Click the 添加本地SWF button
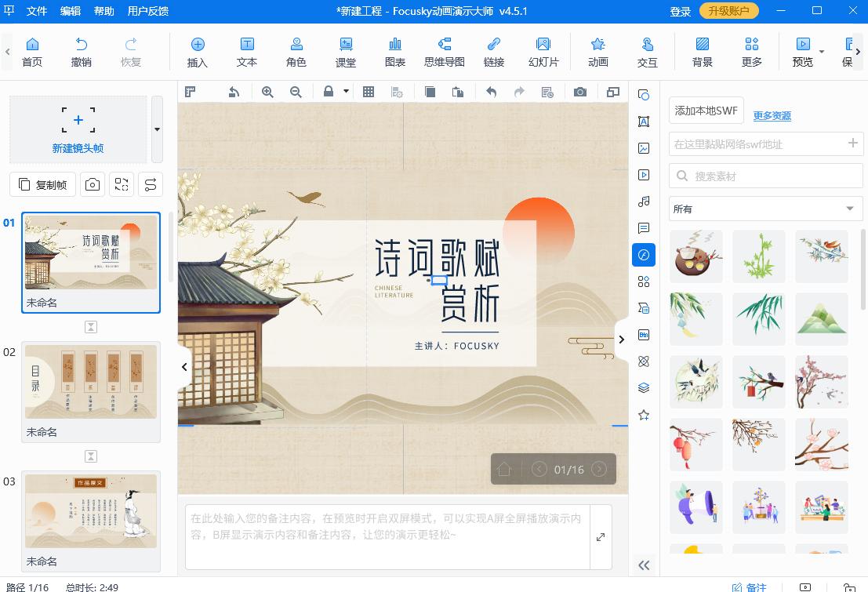Viewport: 868px width, 592px height. pos(706,111)
